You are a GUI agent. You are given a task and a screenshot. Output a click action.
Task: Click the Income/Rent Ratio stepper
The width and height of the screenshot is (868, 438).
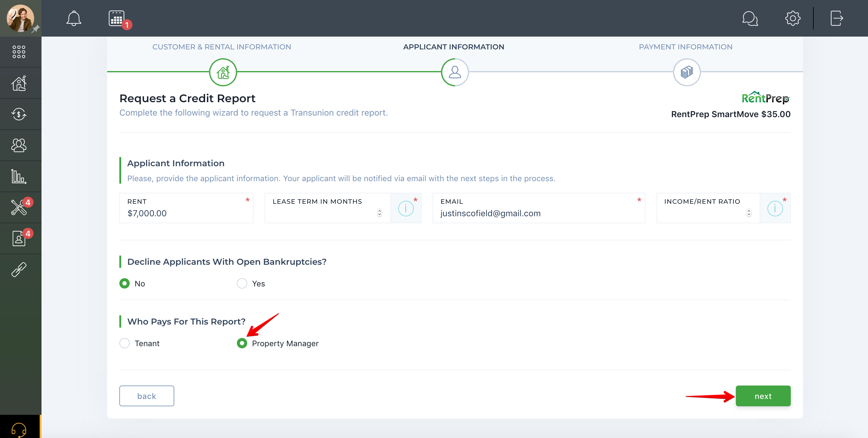[749, 213]
